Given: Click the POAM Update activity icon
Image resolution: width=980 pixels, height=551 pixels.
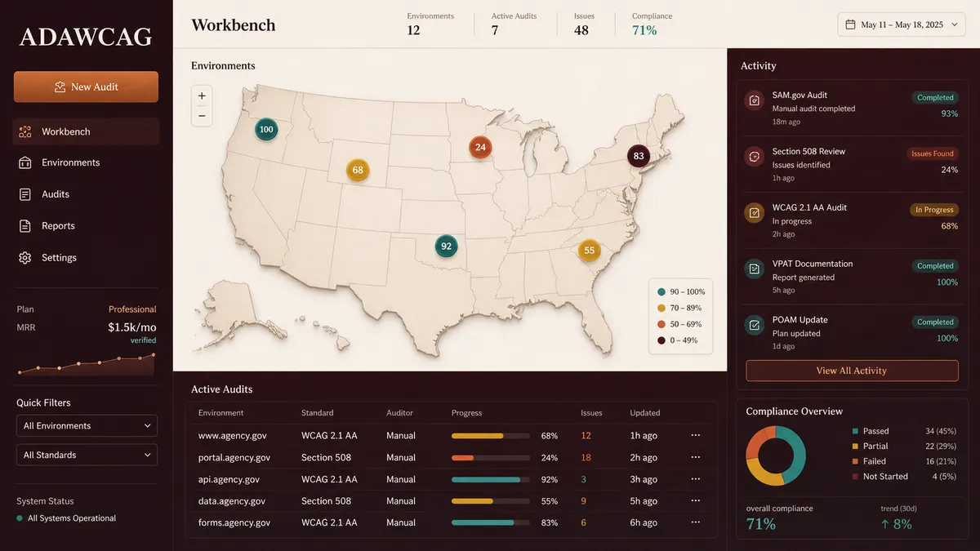Looking at the screenshot, I should pyautogui.click(x=755, y=326).
